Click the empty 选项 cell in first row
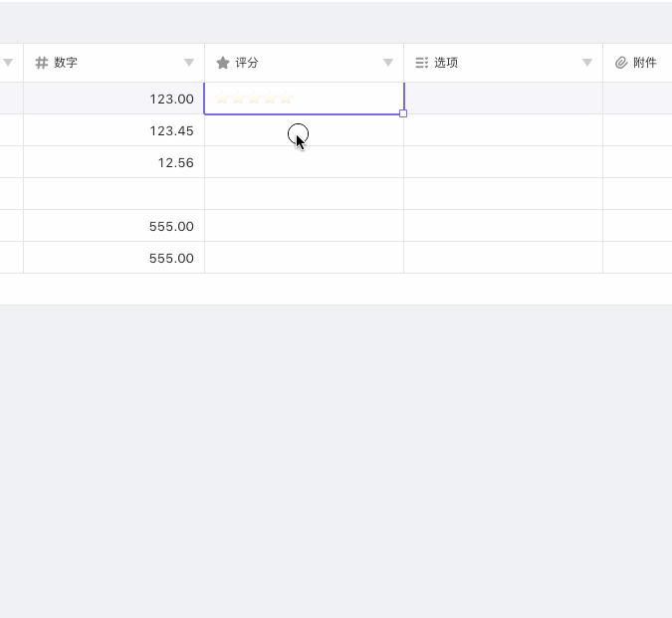Image resolution: width=672 pixels, height=618 pixels. [x=503, y=99]
